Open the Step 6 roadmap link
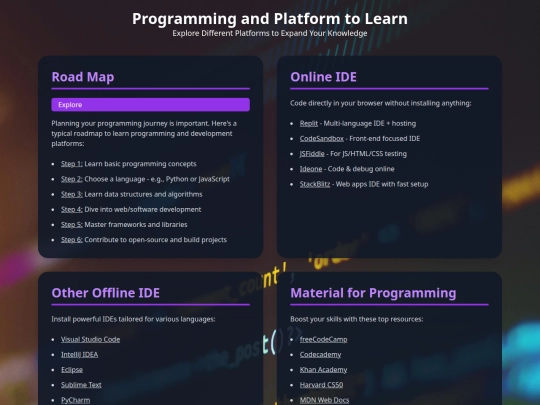The width and height of the screenshot is (540, 405). (x=72, y=240)
